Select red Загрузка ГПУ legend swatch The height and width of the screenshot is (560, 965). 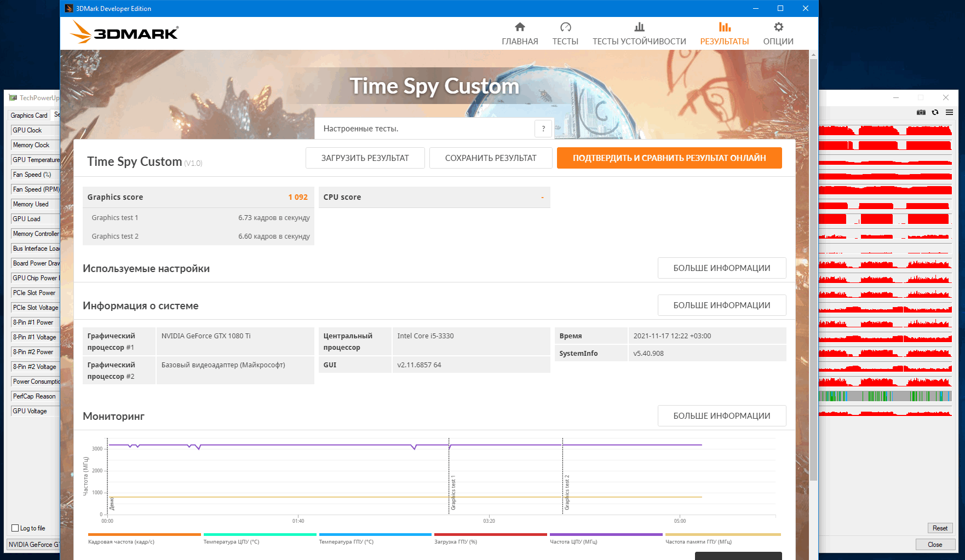tap(491, 535)
